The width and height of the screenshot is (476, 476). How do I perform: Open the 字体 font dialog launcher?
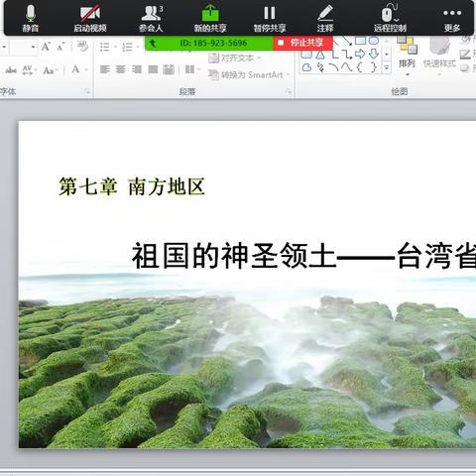tap(87, 91)
